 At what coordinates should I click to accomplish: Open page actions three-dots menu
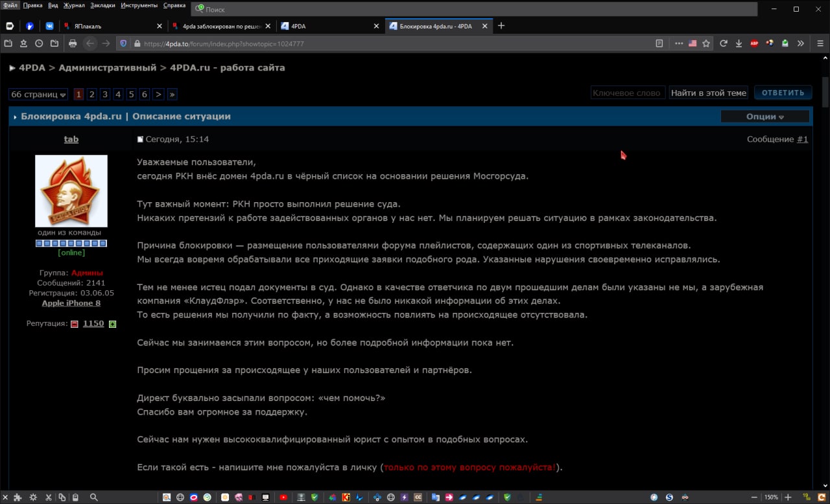point(679,43)
